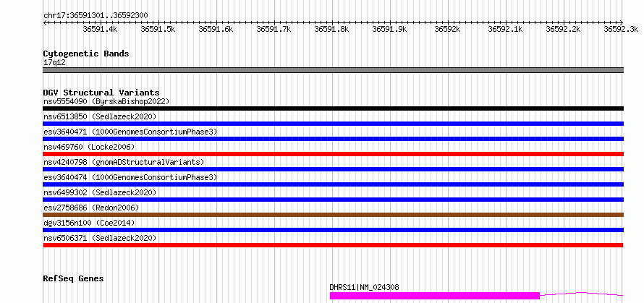
Task: Open variant nsv4240798 (gnomADStructuralVariants) label
Action: [123, 162]
